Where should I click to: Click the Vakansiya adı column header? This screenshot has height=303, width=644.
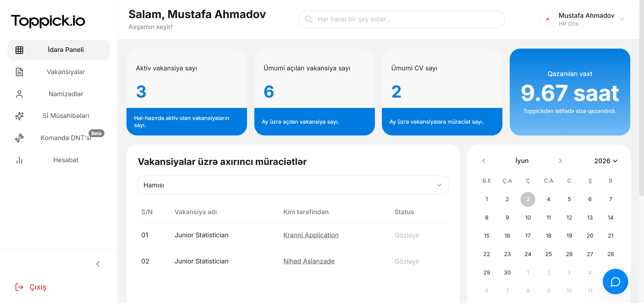pos(196,212)
